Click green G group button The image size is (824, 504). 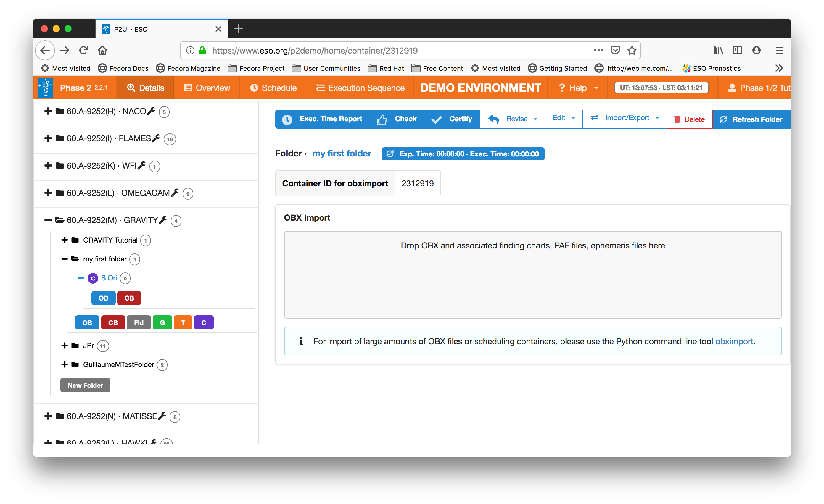tap(162, 322)
